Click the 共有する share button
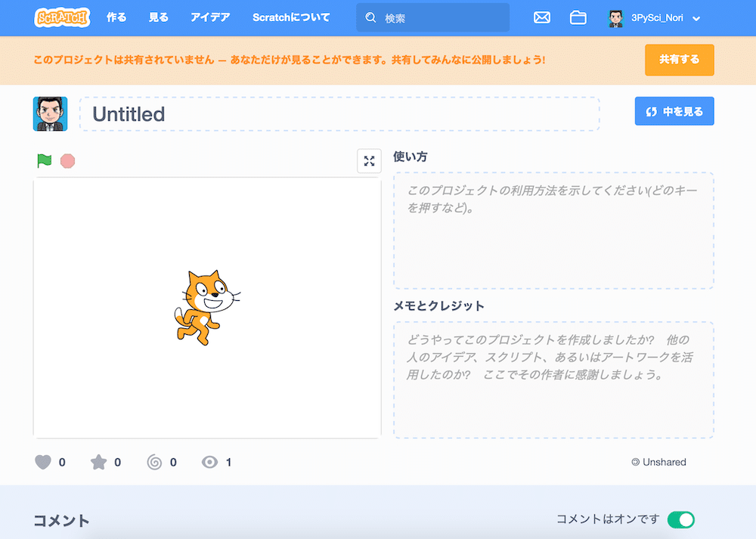Viewport: 756px width, 539px height. (x=680, y=60)
